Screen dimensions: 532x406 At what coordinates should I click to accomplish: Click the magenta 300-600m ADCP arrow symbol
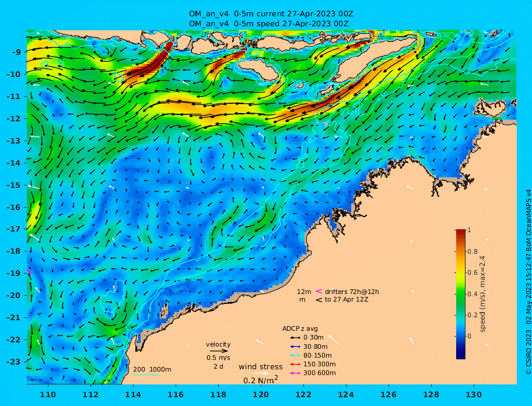tap(295, 373)
